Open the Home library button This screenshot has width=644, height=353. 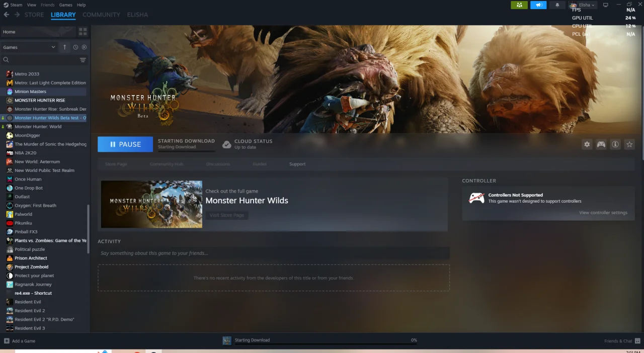coord(39,32)
